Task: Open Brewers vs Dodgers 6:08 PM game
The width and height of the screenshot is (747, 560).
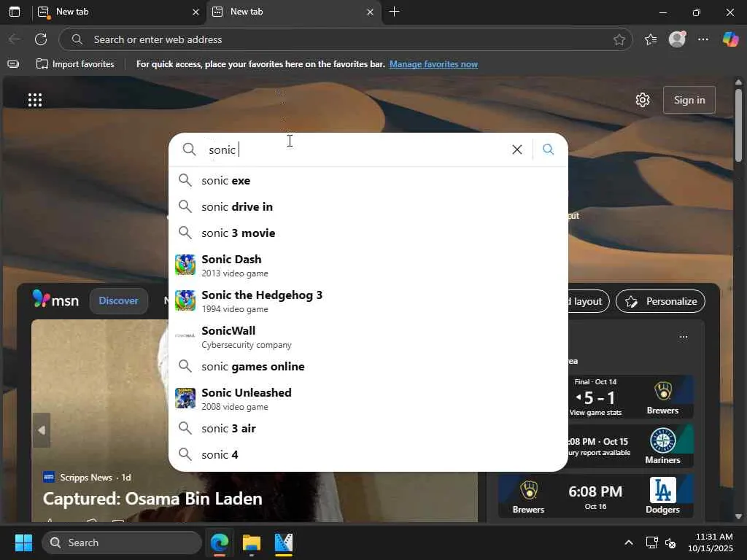Action: [x=595, y=497]
